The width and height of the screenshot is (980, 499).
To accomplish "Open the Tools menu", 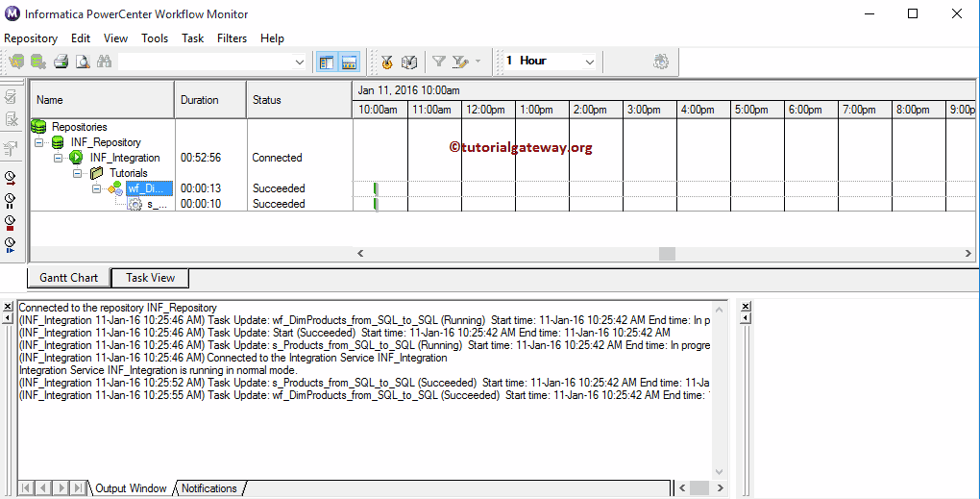I will tap(155, 38).
